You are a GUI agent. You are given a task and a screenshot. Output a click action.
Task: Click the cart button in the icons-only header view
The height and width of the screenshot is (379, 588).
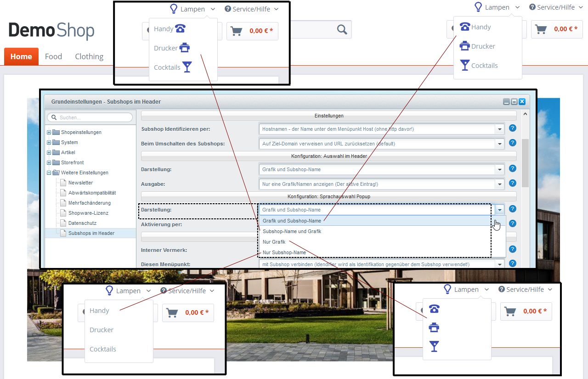pos(526,311)
